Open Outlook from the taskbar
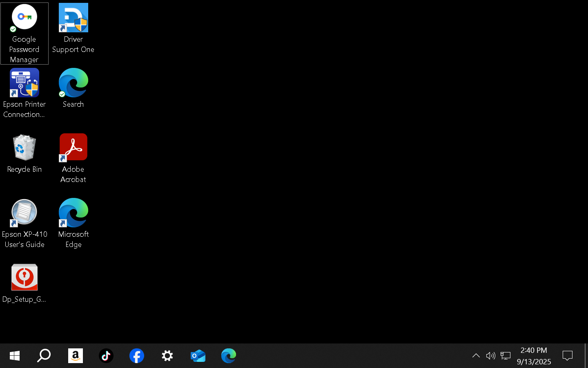 tap(198, 356)
